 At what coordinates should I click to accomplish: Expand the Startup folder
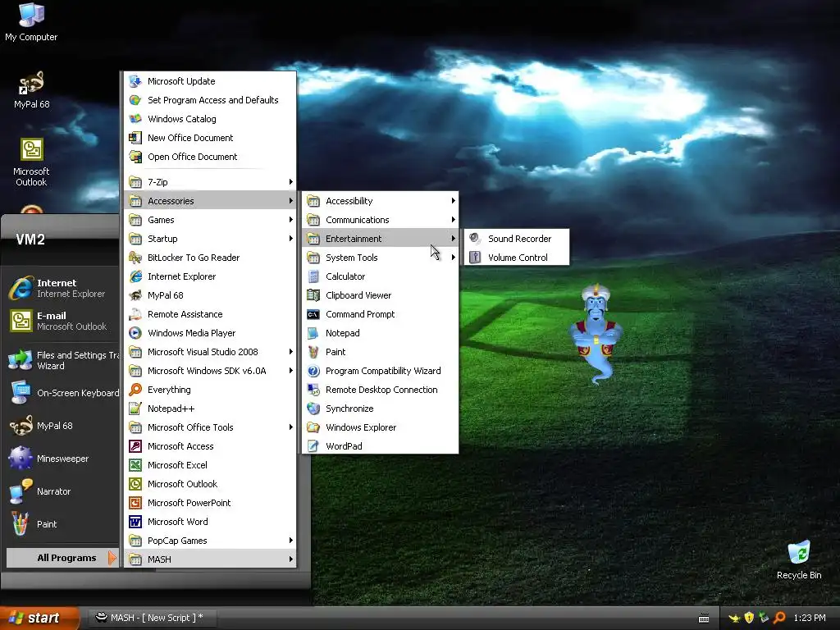(x=210, y=239)
